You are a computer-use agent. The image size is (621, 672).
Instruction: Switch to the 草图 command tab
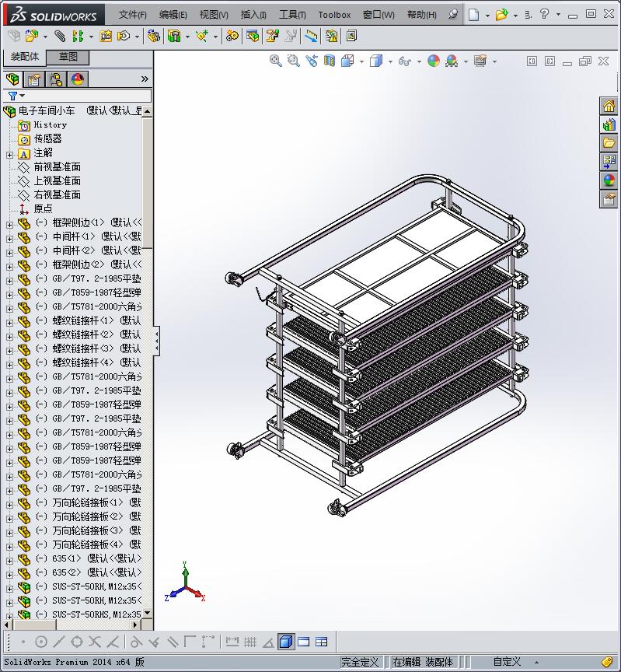click(68, 57)
